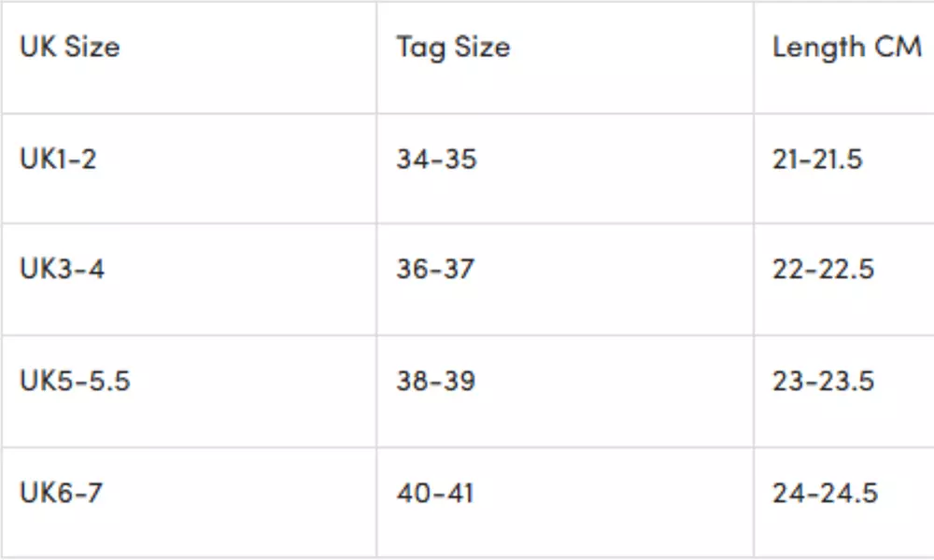Click tag size 36-37 cell
Screen dimensions: 934x560
(436, 270)
